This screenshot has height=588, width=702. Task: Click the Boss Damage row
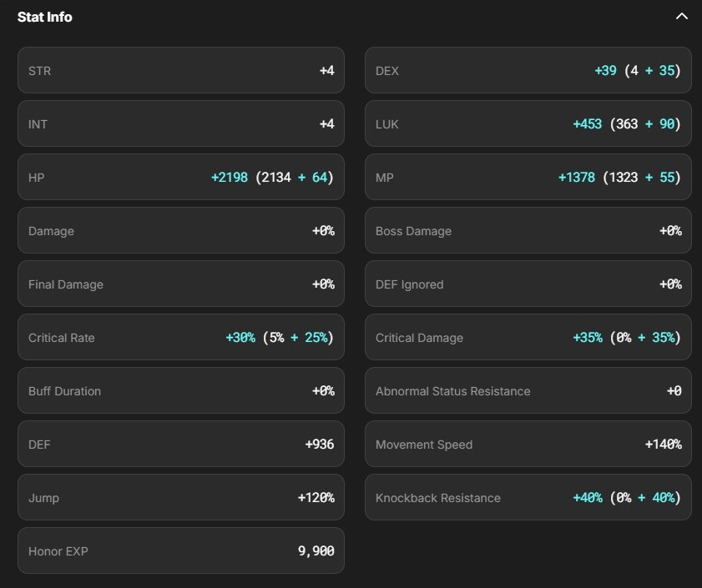528,231
